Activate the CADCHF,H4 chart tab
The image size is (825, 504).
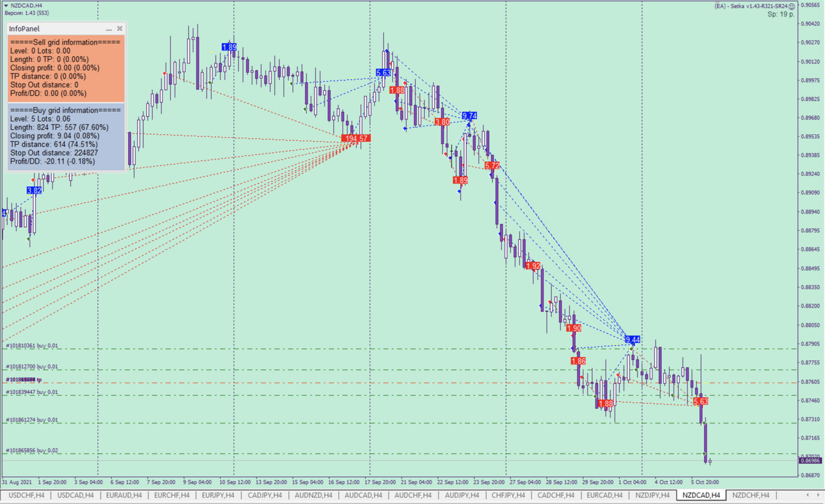pyautogui.click(x=556, y=495)
